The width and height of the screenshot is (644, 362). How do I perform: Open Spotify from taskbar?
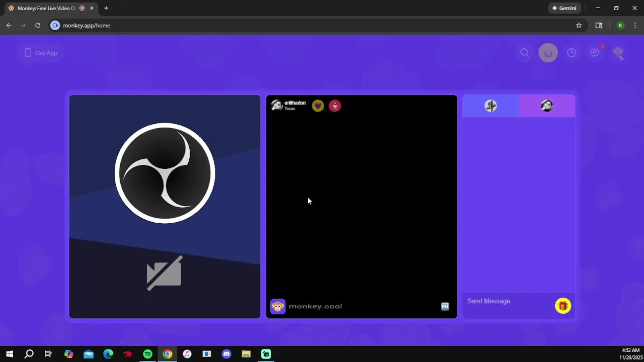tap(147, 354)
